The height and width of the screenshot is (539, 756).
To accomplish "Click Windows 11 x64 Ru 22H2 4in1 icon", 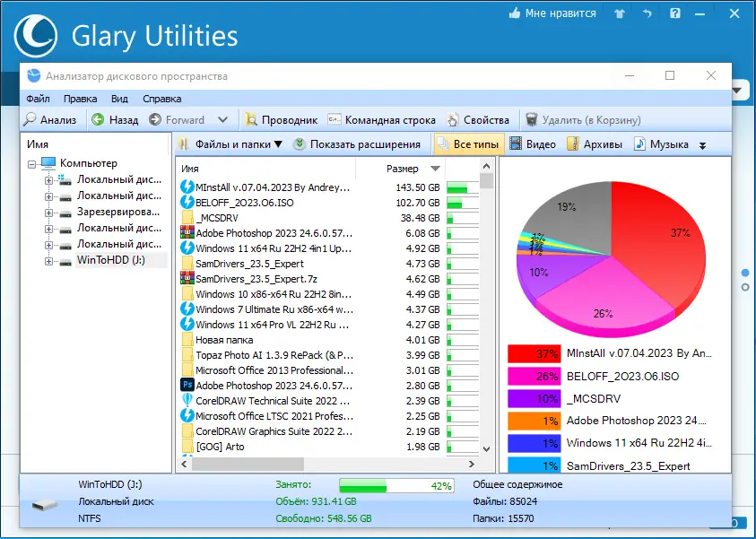I will 187,248.
